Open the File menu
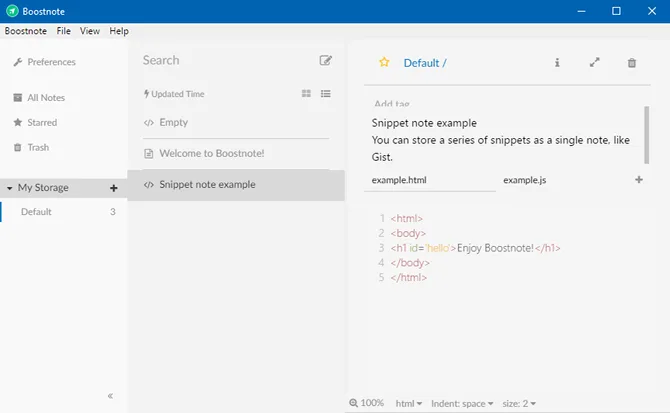This screenshot has width=670, height=413. [x=63, y=31]
